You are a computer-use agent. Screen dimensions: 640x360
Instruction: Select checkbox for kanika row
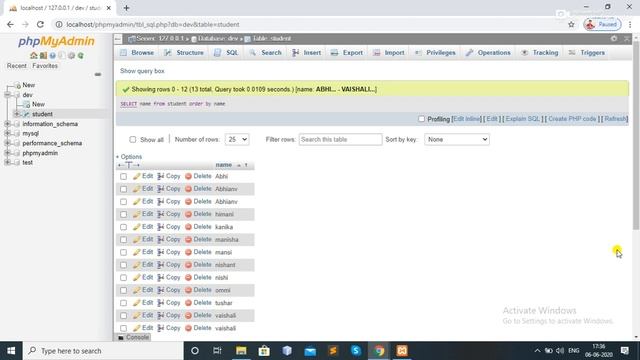[x=123, y=227]
